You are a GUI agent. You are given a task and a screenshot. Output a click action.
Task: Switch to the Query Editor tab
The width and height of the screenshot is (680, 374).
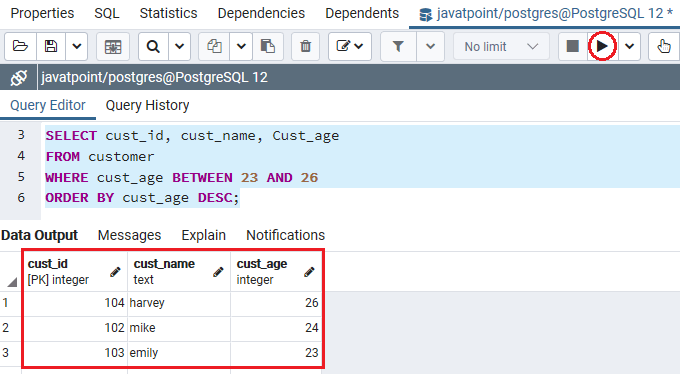(48, 105)
